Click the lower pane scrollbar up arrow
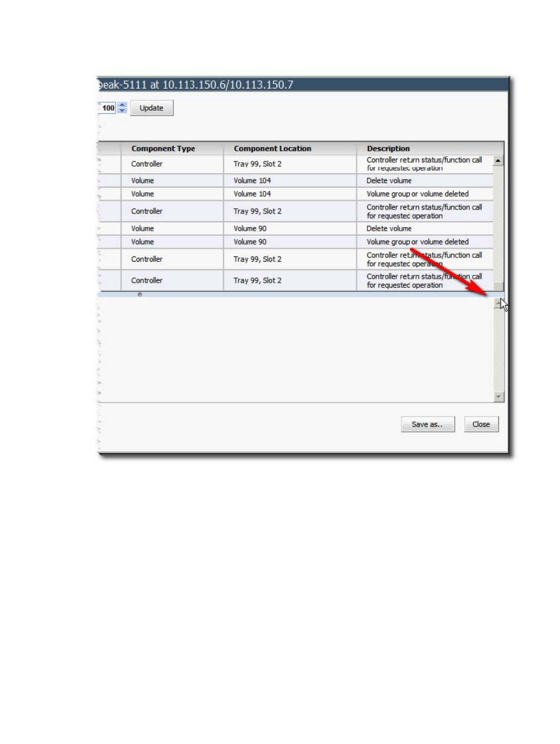The image size is (560, 744). pyautogui.click(x=498, y=303)
